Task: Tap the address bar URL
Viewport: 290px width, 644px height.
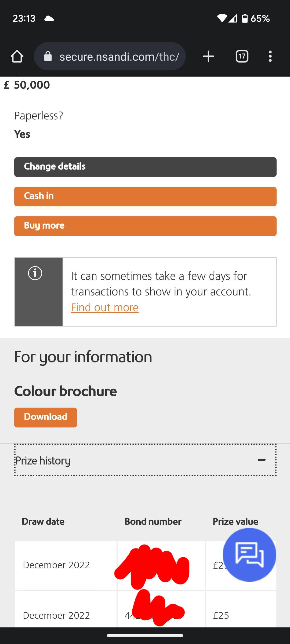Action: point(119,57)
